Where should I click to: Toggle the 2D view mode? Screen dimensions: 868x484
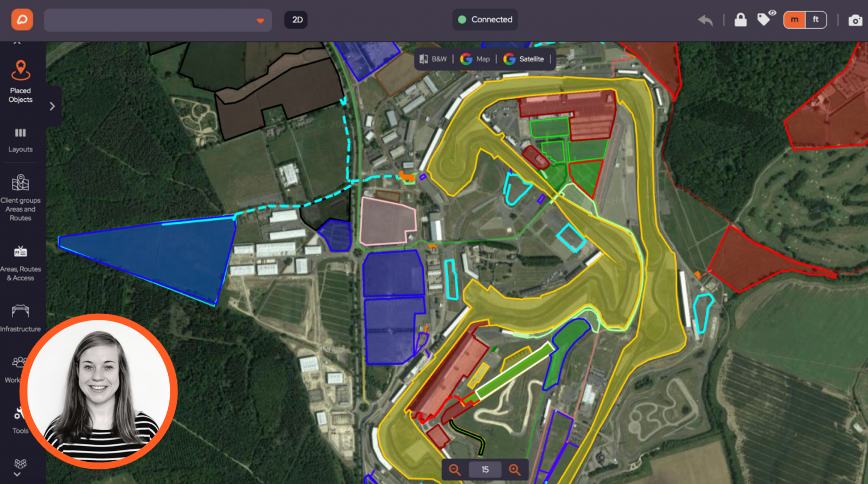pyautogui.click(x=297, y=20)
